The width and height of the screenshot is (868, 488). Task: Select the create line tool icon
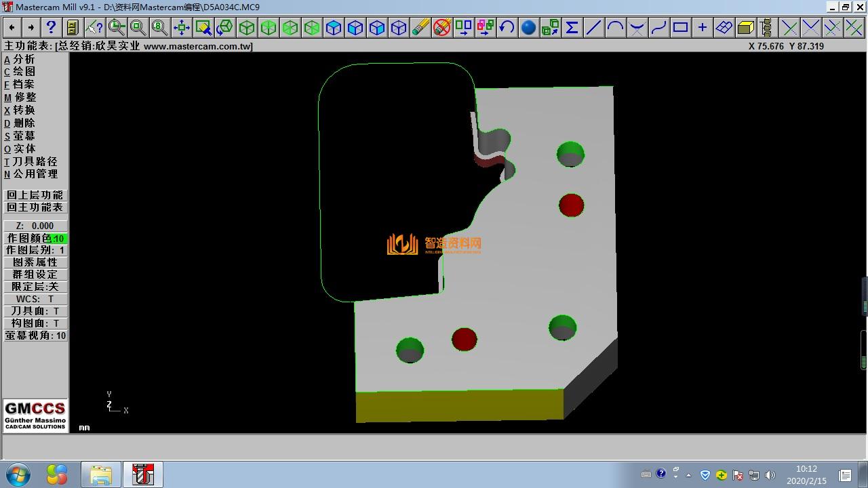593,27
